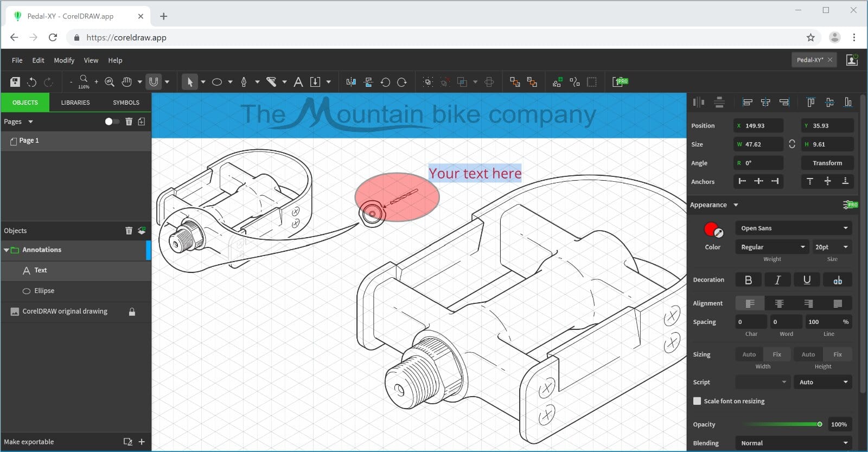Open the Open Sans font dropdown
The image size is (868, 452).
(793, 228)
